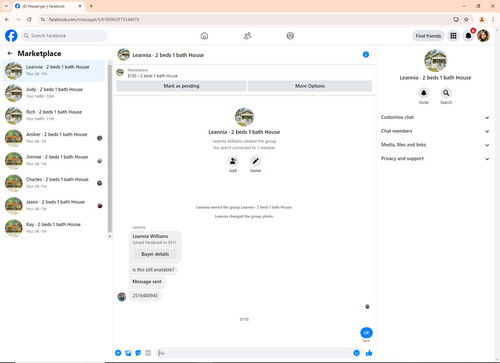Viewport: 500px width, 363px height.
Task: Expand Privacy and support section
Action: pos(435,159)
